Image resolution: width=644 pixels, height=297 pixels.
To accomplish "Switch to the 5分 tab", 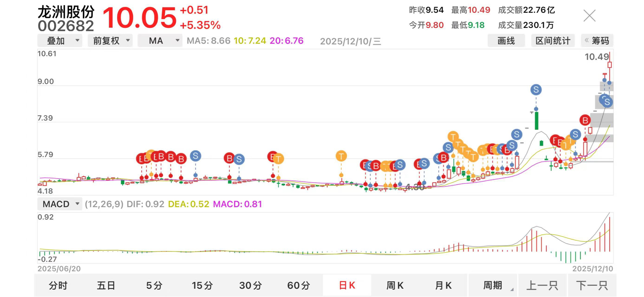I will [x=154, y=285].
